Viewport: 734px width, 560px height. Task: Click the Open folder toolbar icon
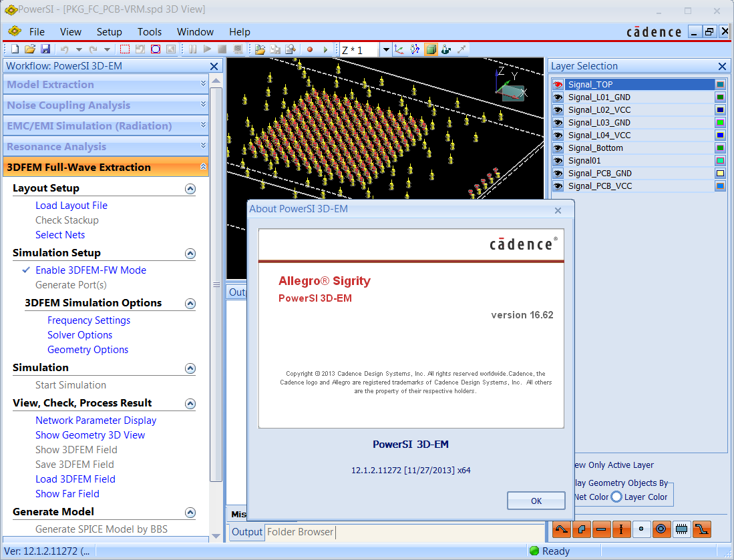coord(30,49)
